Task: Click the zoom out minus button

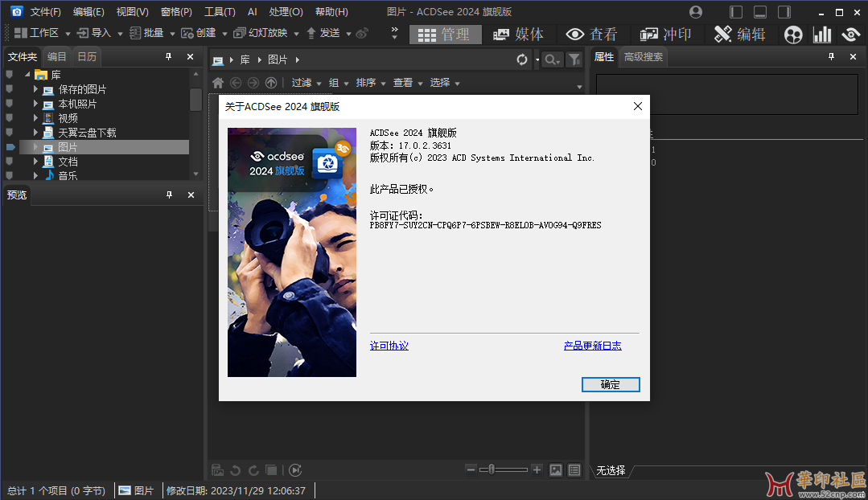Action: pos(471,469)
